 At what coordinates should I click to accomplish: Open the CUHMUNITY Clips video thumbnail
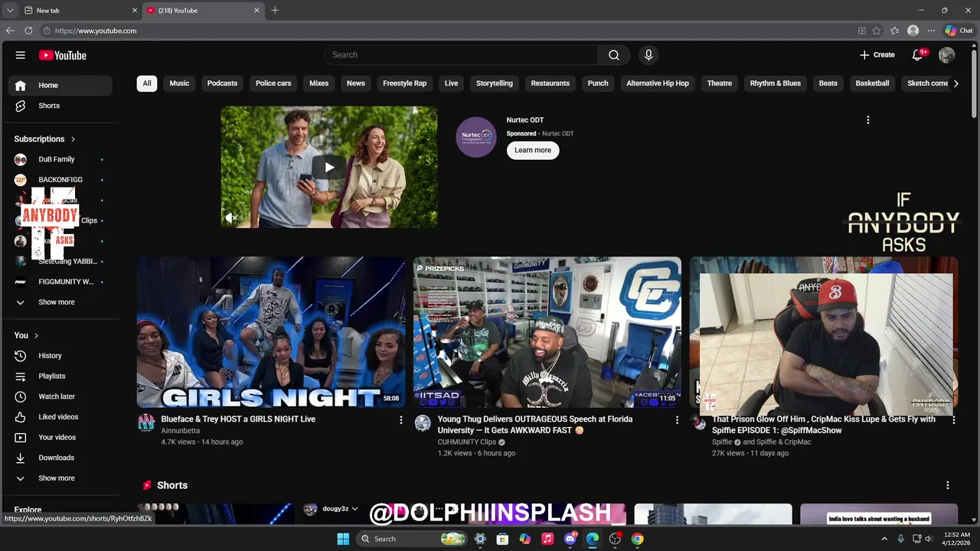click(x=547, y=332)
